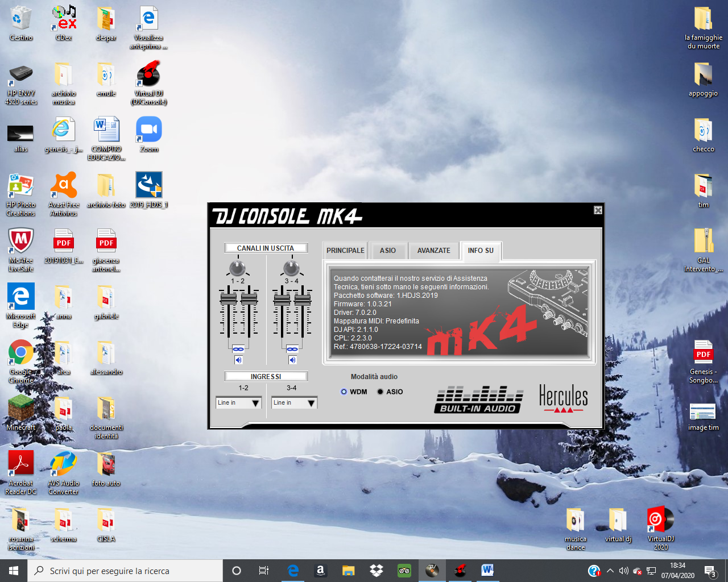Switch to Word on taskbar

487,571
